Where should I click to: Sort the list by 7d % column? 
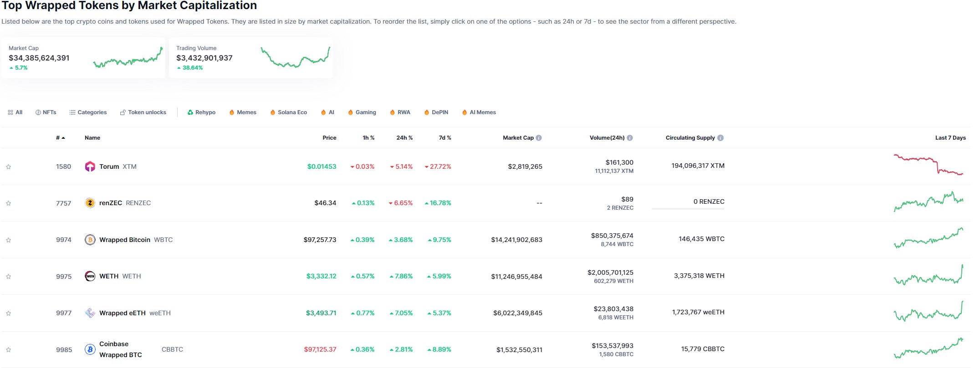point(444,138)
